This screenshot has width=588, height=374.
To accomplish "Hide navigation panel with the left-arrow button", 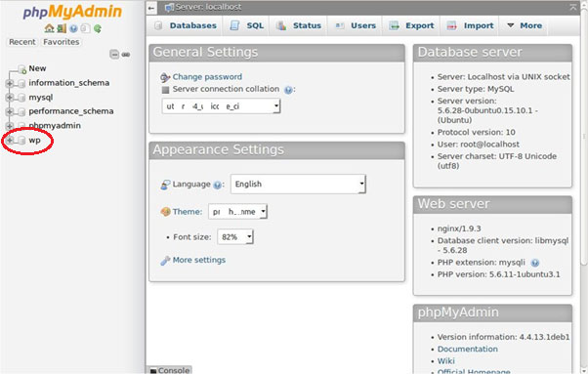I will (x=151, y=8).
